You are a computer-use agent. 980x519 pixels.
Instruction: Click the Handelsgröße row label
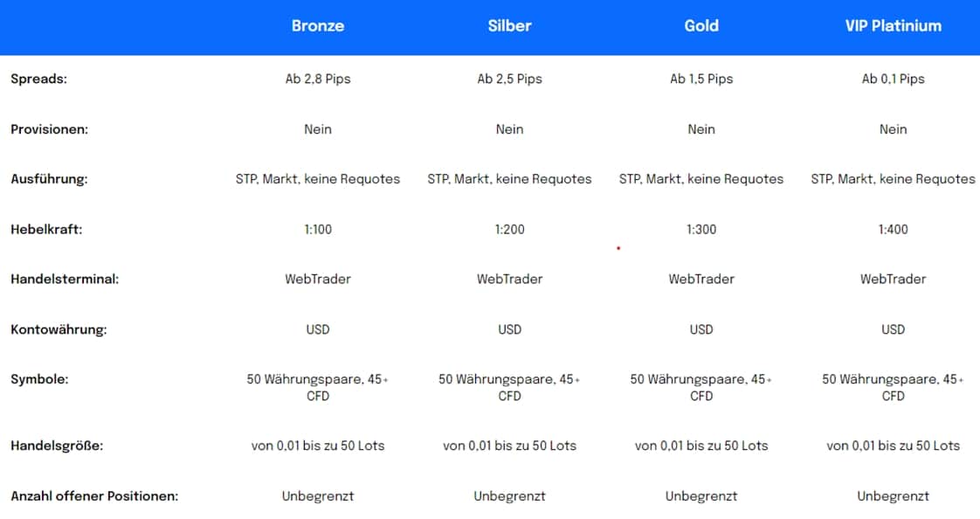(x=57, y=446)
